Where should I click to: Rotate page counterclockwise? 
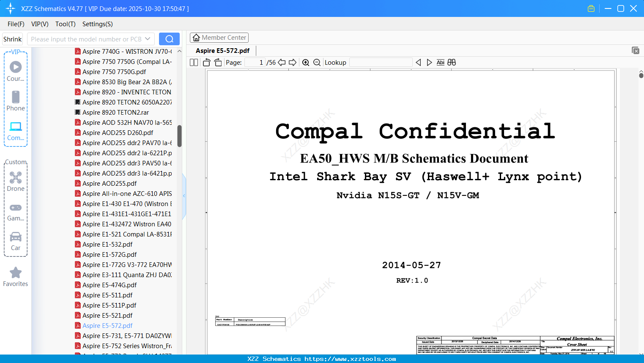pyautogui.click(x=206, y=62)
